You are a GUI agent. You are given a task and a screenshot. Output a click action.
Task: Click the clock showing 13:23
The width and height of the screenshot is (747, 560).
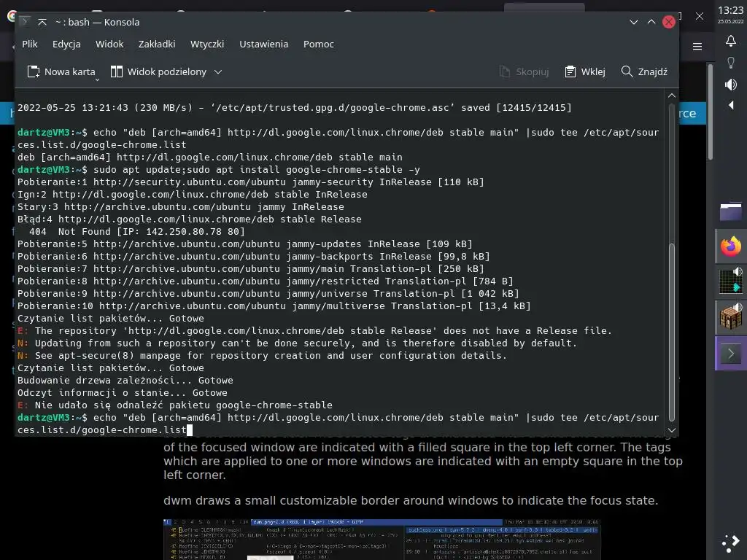(x=730, y=10)
